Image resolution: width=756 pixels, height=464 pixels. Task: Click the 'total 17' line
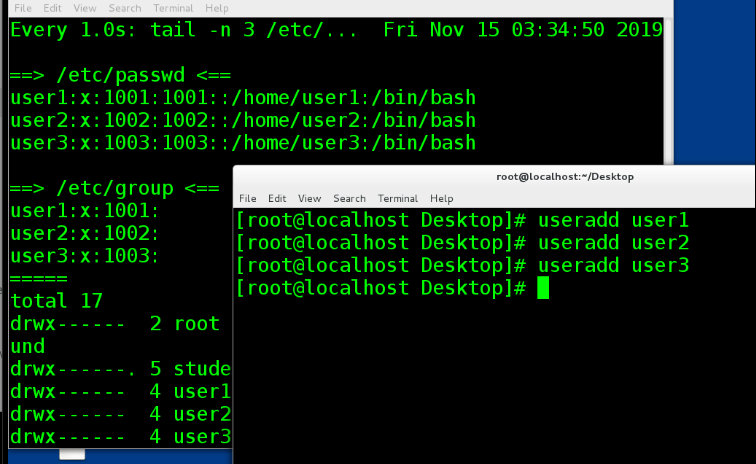[56, 301]
